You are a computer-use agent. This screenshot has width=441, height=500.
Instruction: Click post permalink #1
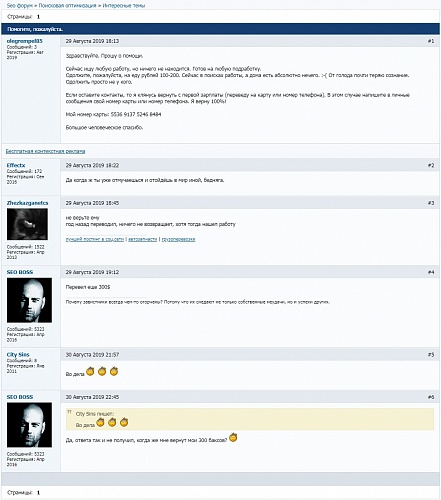point(431,41)
